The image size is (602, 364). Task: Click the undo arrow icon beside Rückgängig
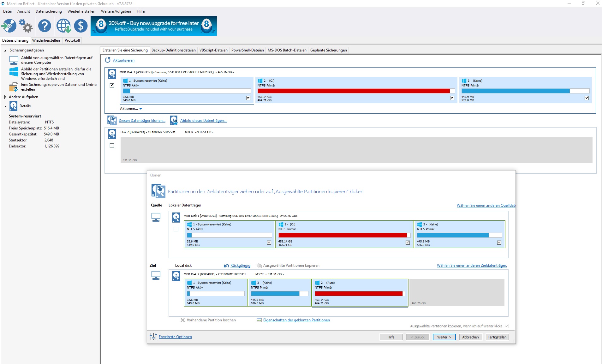click(x=226, y=266)
